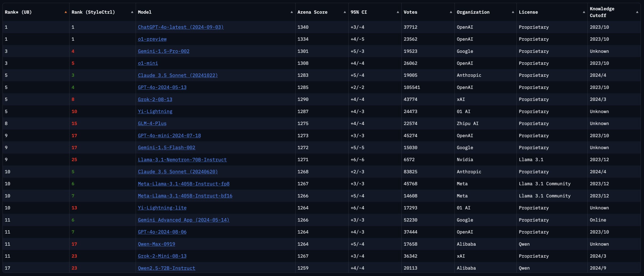Sort by Organization column arrow
The height and width of the screenshot is (276, 644).
click(513, 12)
